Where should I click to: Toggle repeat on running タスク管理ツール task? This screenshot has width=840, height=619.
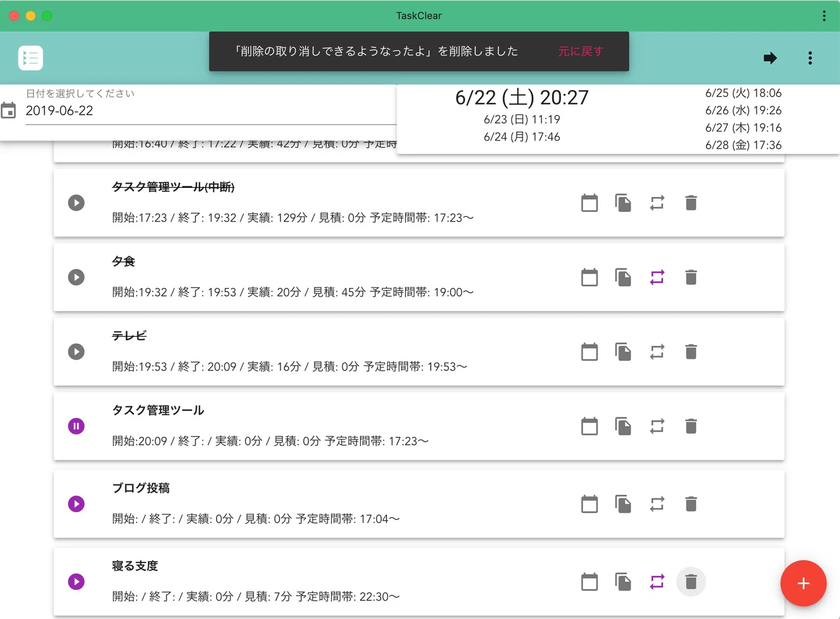(x=657, y=426)
